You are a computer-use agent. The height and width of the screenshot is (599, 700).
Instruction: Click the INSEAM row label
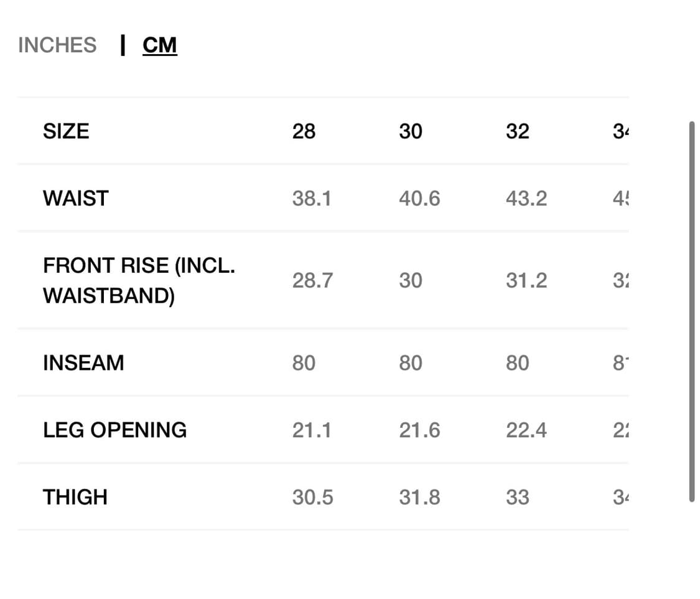coord(83,363)
